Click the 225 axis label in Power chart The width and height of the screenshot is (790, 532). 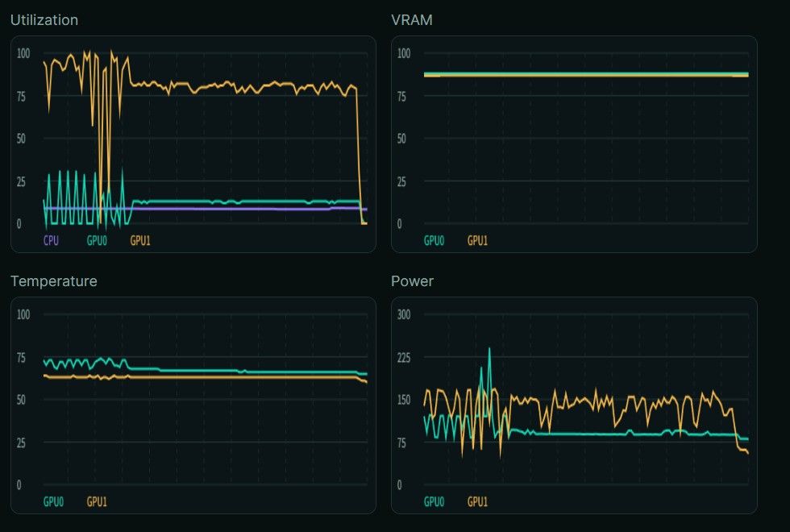(404, 358)
